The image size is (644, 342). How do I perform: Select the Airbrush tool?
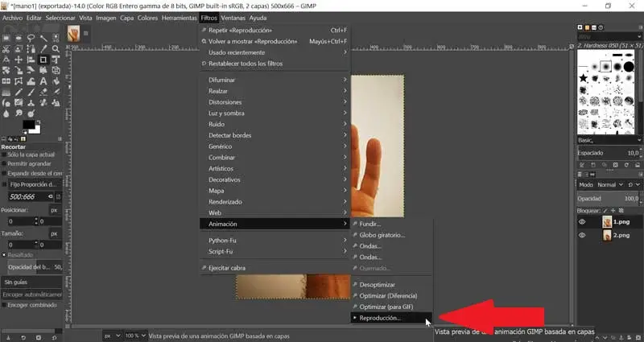click(x=56, y=93)
